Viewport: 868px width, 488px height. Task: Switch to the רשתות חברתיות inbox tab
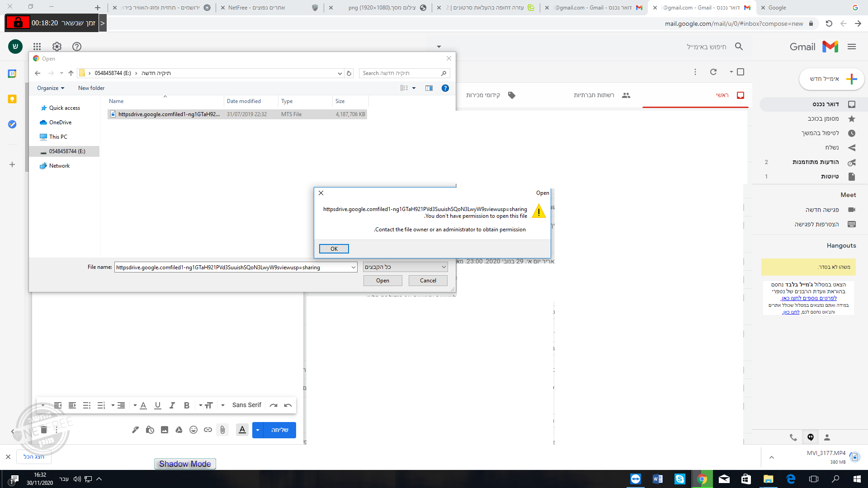594,95
